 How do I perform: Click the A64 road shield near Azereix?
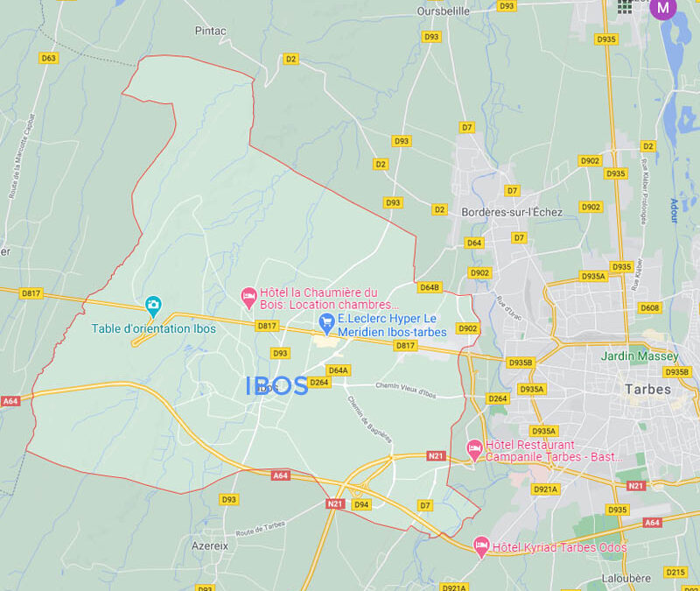[x=280, y=475]
